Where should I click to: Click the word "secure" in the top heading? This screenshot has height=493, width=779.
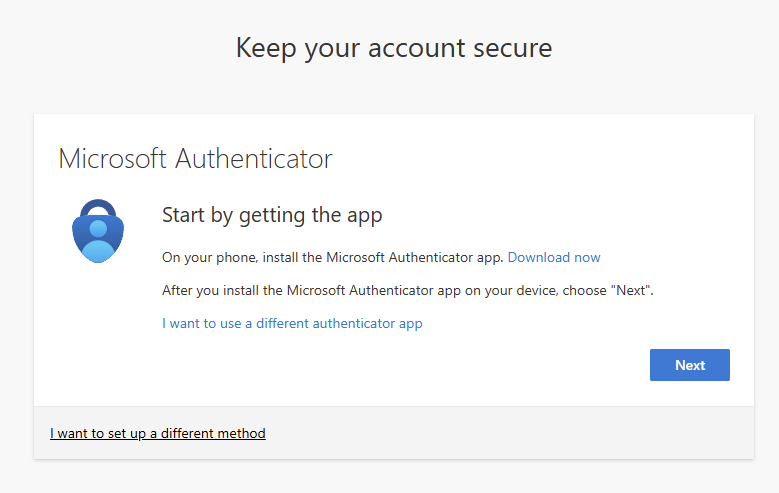pos(516,47)
